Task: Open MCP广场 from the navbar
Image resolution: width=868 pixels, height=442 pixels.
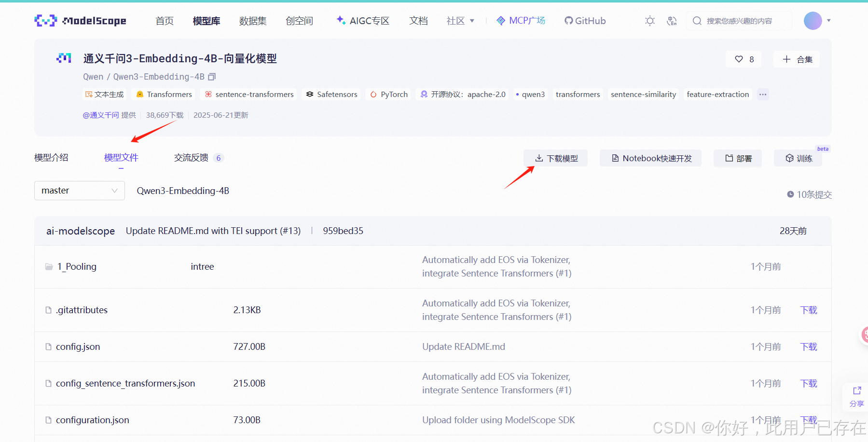Action: [521, 21]
